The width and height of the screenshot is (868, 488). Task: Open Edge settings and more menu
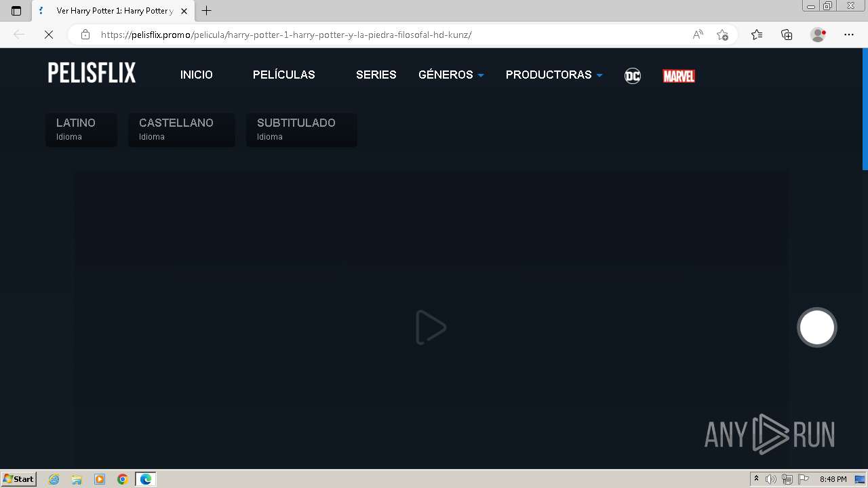pos(849,35)
